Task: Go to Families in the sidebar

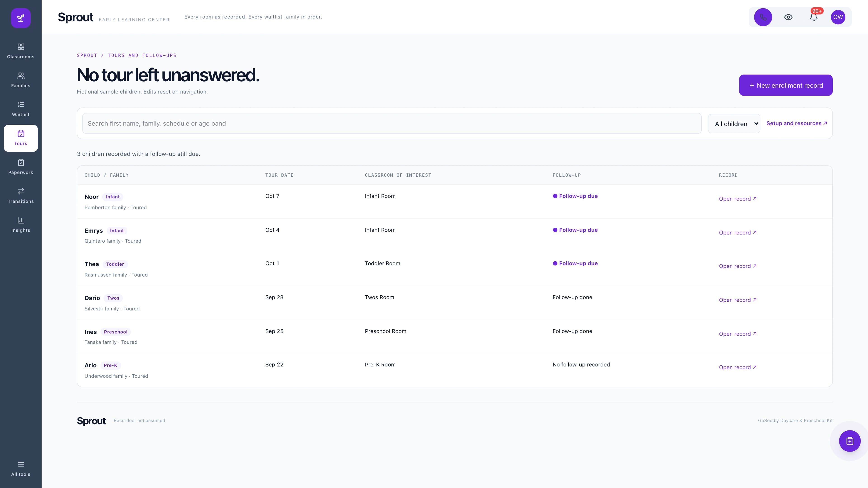Action: click(x=21, y=80)
